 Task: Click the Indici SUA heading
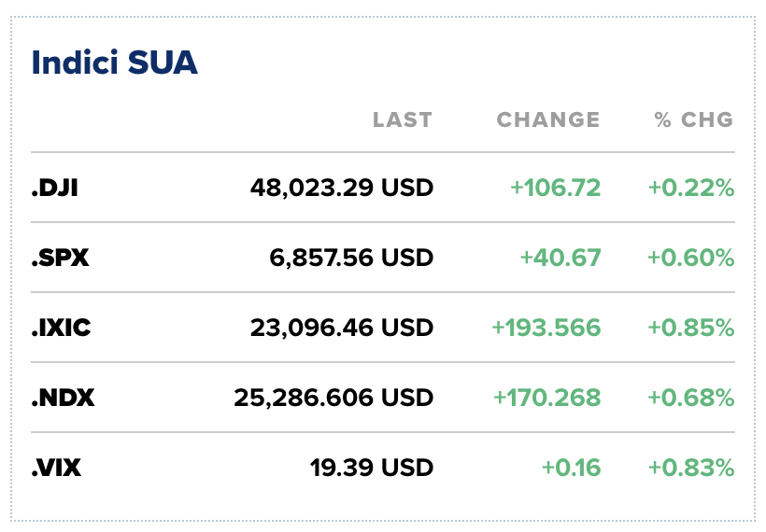coord(115,63)
